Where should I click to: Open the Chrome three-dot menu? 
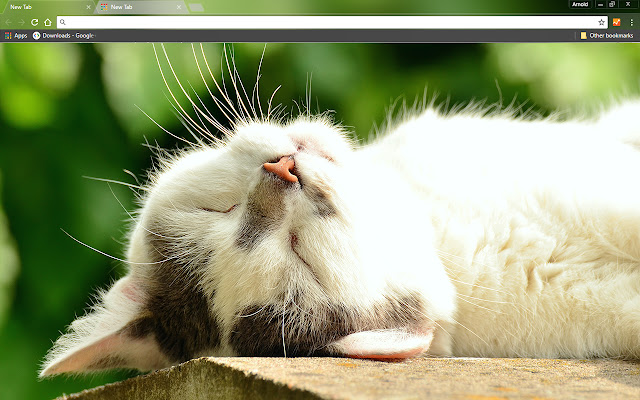pos(631,22)
